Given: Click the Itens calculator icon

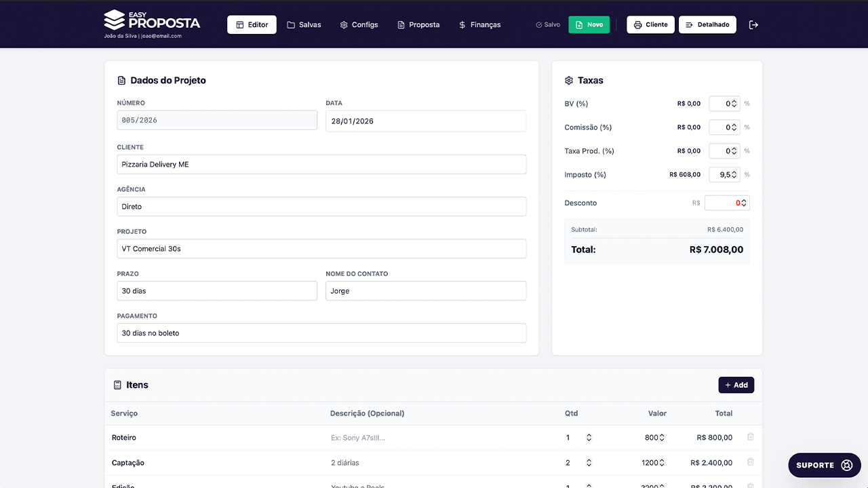Looking at the screenshot, I should [117, 385].
